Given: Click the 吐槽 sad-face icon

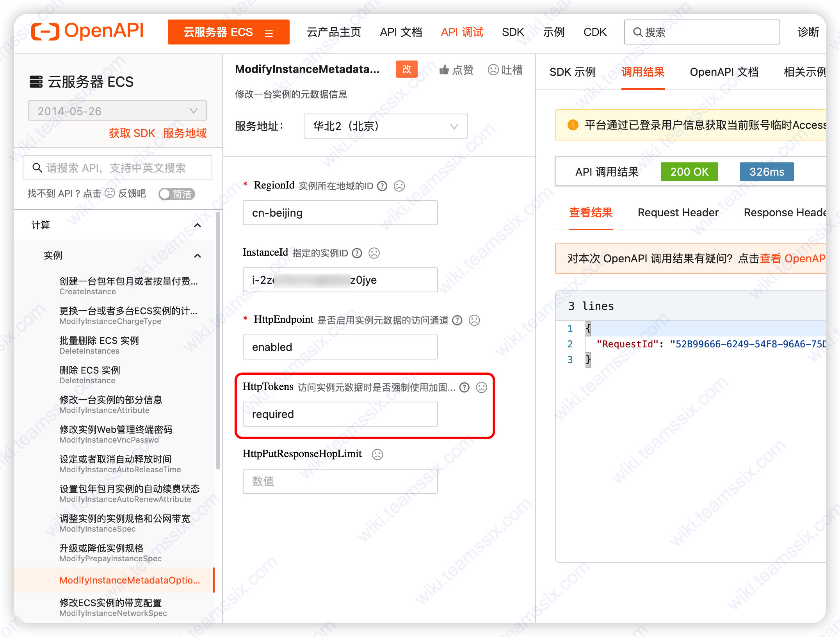Looking at the screenshot, I should (493, 70).
